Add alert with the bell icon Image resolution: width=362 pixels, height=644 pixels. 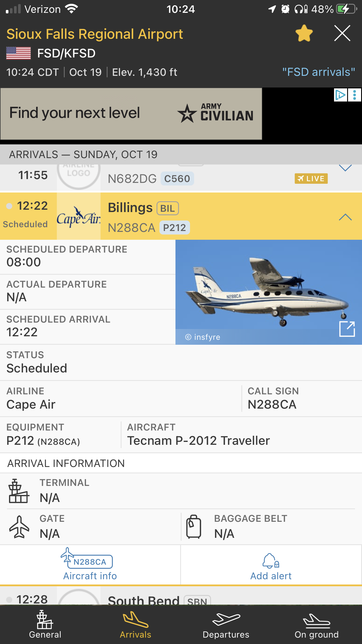pyautogui.click(x=271, y=565)
